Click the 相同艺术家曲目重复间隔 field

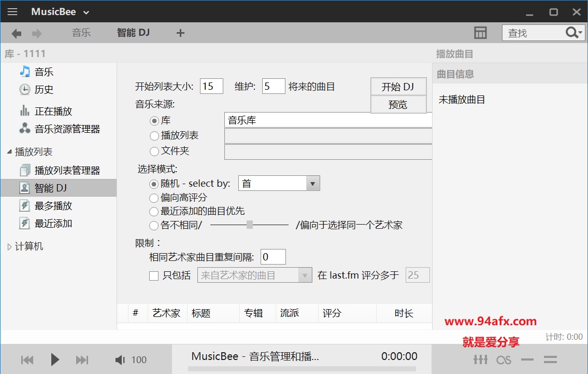[273, 257]
